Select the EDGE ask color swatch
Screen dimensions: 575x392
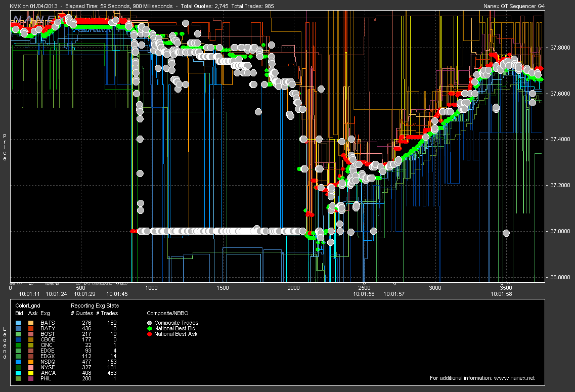tap(31, 351)
